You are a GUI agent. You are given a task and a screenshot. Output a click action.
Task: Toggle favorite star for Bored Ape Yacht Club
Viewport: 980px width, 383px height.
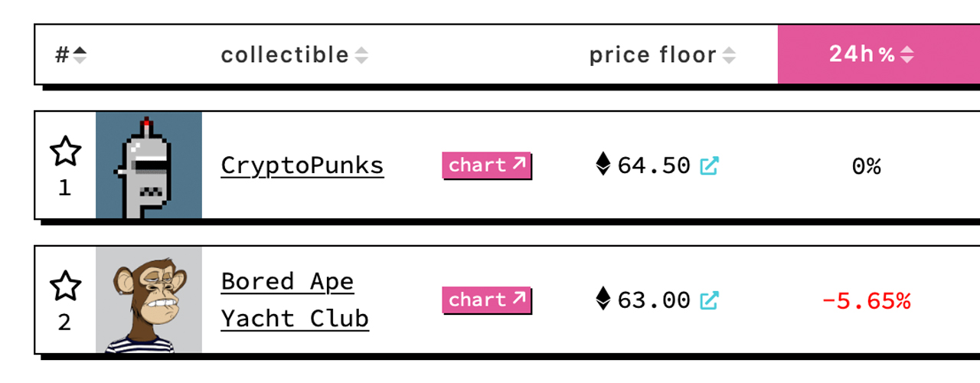click(65, 286)
